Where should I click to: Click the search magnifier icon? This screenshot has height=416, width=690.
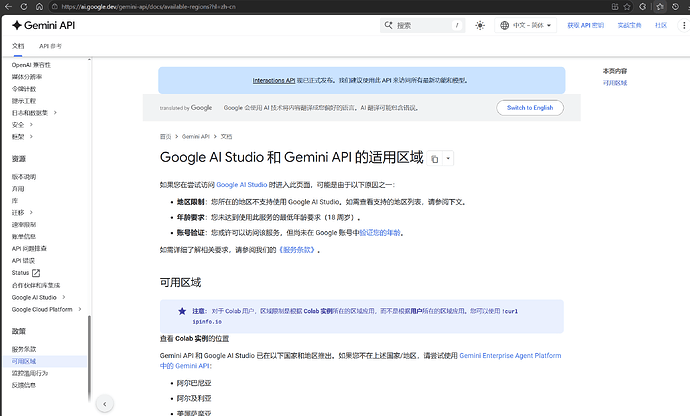(x=388, y=25)
